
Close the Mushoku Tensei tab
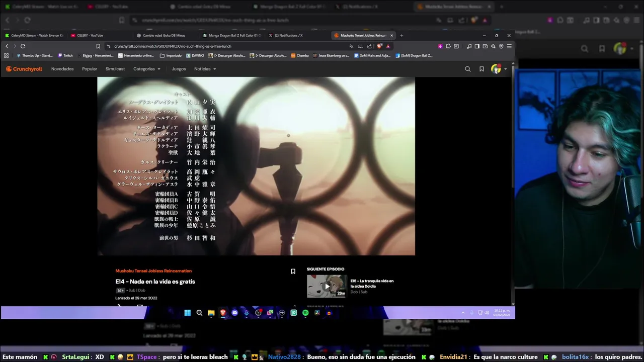(391, 35)
